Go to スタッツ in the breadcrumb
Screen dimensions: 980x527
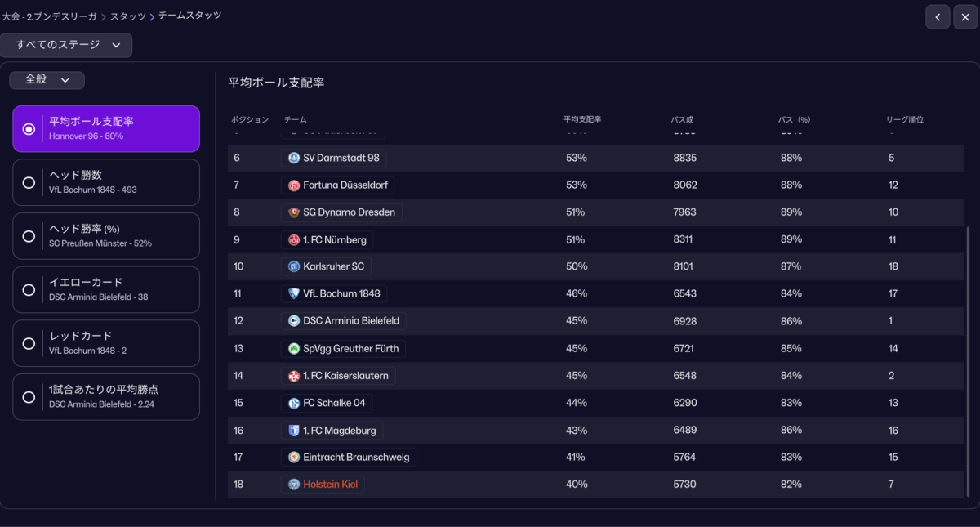[x=129, y=16]
